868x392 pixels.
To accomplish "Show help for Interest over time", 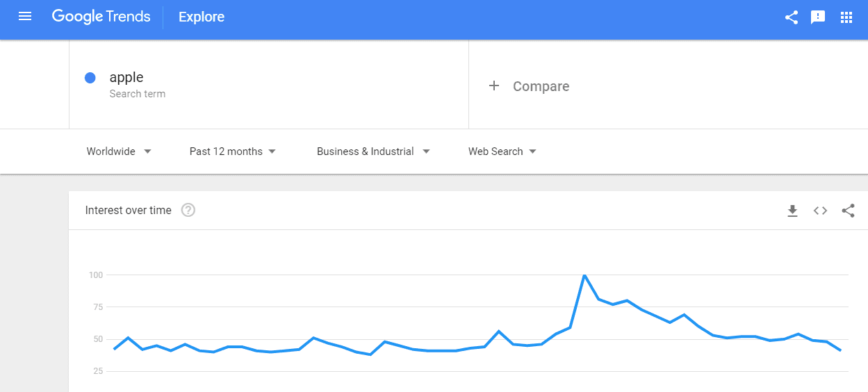I will [x=188, y=210].
